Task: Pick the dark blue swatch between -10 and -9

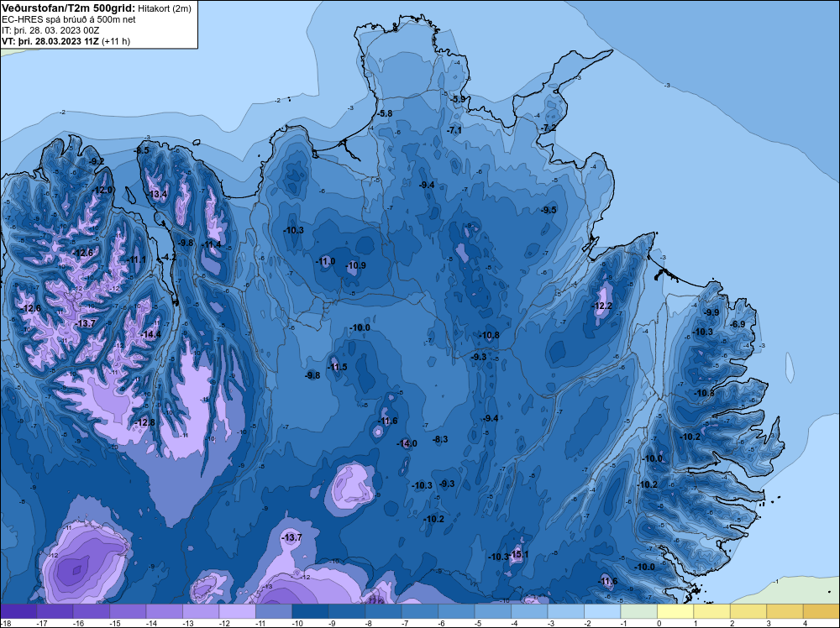Action: click(310, 611)
